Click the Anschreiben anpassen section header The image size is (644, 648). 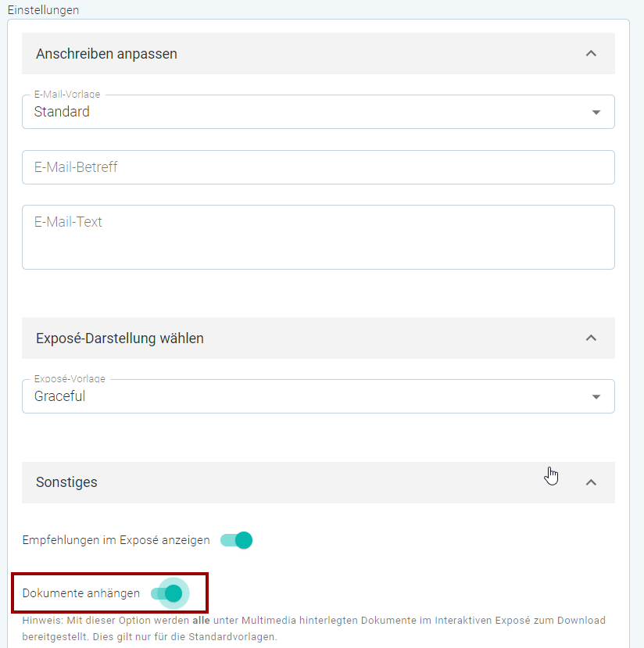(x=318, y=54)
